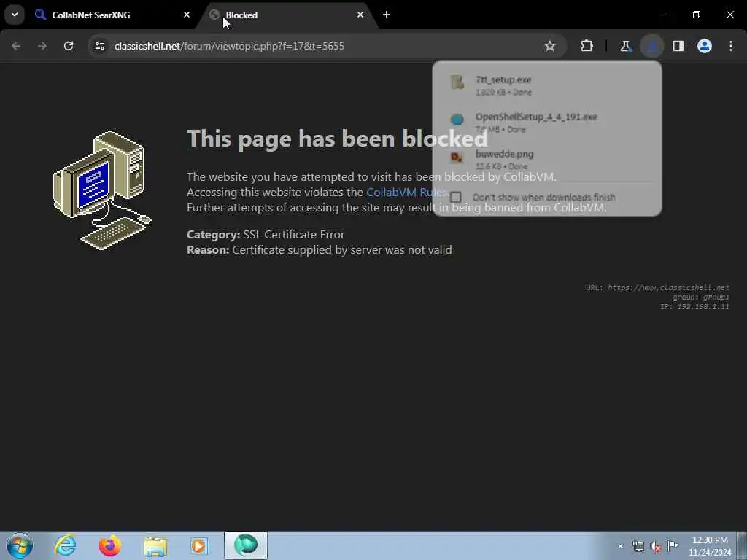Check Don't show when downloads finish
747x560 pixels.
pyautogui.click(x=456, y=197)
